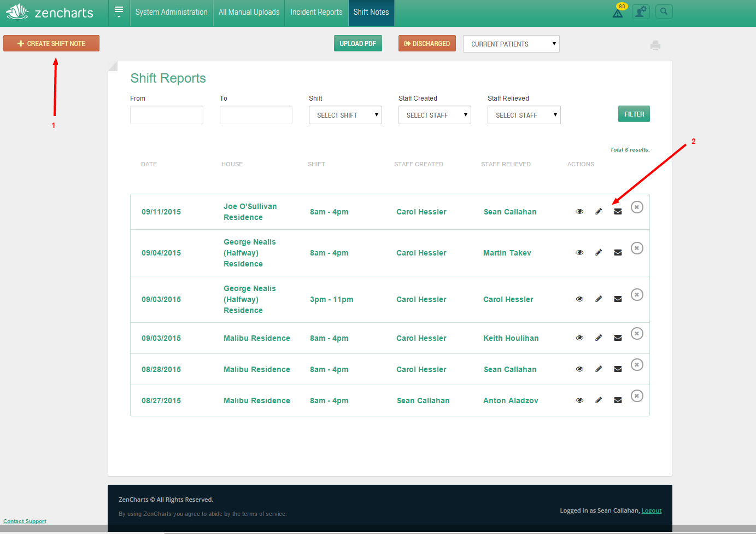The image size is (756, 534).
Task: Edit the 3pm - 11pm shift report
Action: [599, 299]
